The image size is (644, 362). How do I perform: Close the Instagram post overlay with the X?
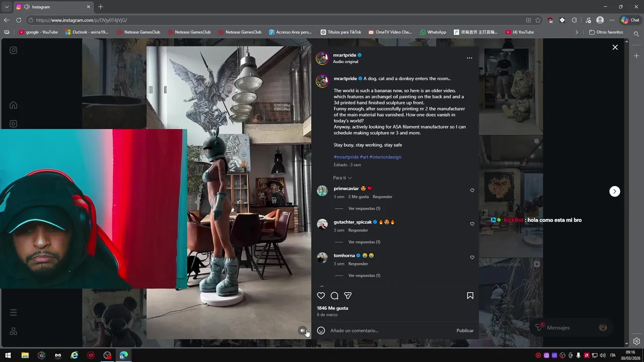pyautogui.click(x=615, y=47)
